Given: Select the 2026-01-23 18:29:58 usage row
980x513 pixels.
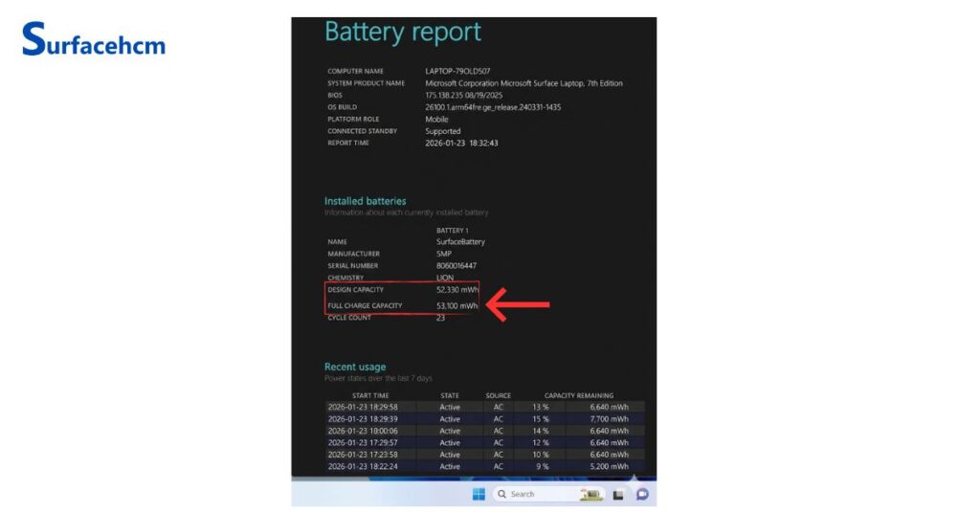Looking at the screenshot, I should tap(485, 408).
